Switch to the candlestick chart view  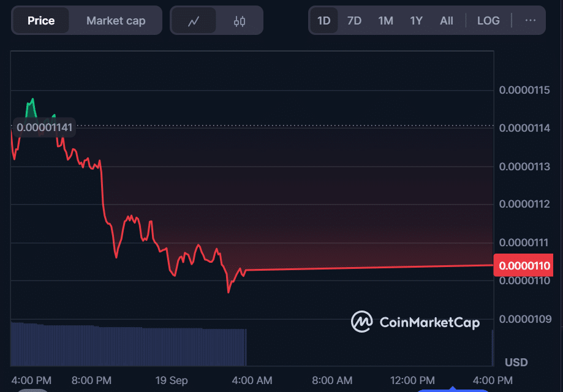coord(240,21)
